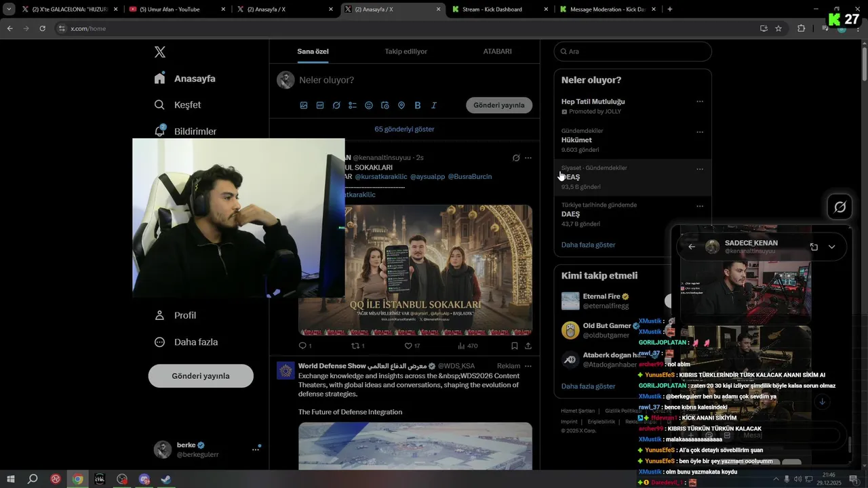
Task: Open Chrome extensions puzzle icon
Action: [x=802, y=28]
